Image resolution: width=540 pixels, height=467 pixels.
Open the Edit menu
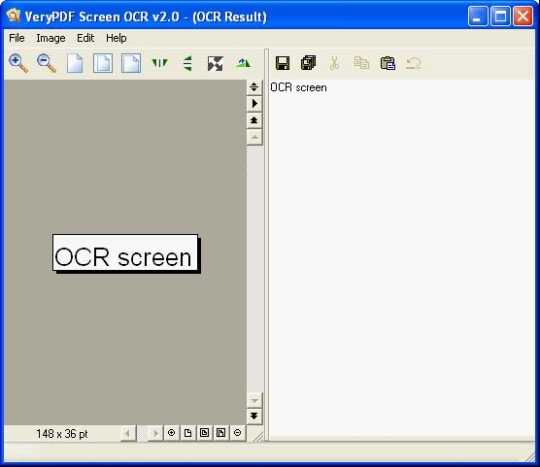85,38
